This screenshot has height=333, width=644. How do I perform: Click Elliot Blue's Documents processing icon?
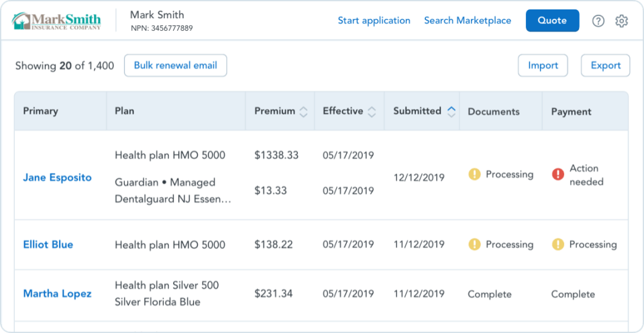coord(474,245)
